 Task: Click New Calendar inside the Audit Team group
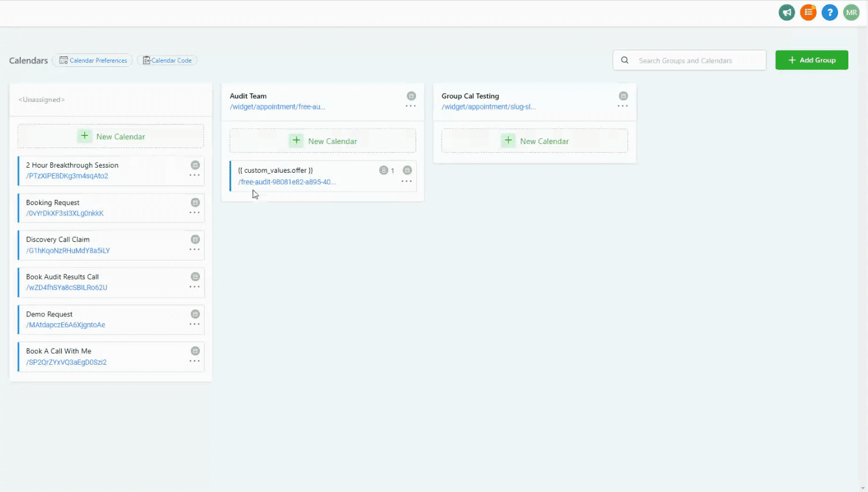322,140
